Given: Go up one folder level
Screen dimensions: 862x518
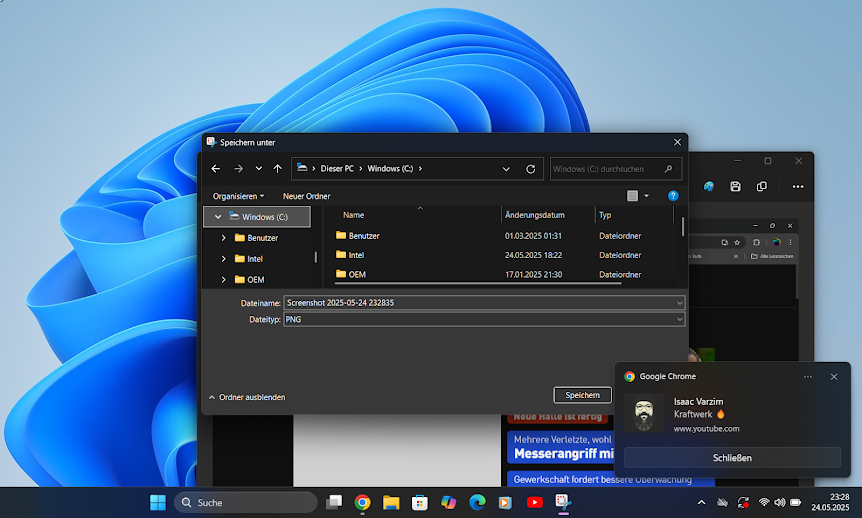Looking at the screenshot, I should point(278,169).
